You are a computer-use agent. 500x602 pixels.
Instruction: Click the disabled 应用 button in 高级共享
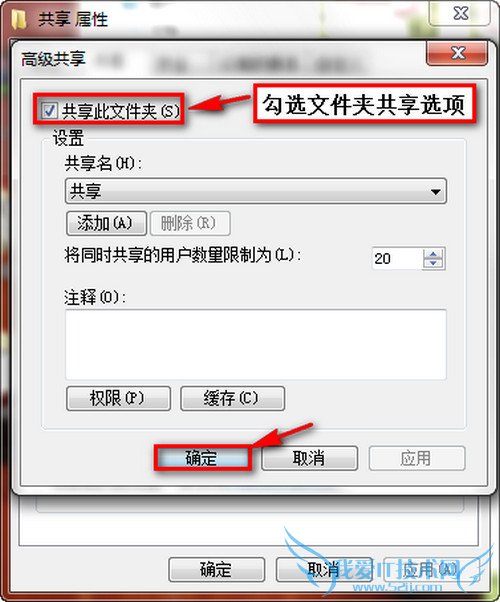click(x=417, y=458)
